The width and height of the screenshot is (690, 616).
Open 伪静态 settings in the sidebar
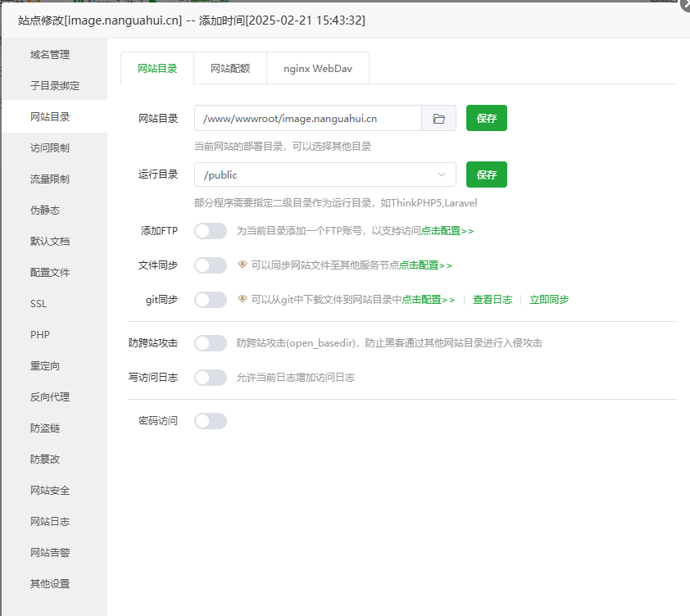(45, 211)
